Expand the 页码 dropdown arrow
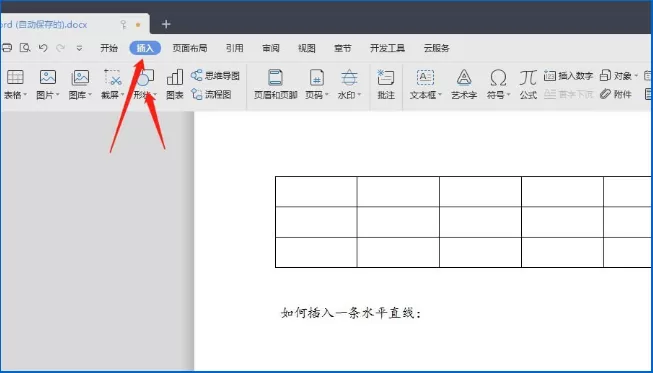The image size is (653, 373). coord(326,95)
